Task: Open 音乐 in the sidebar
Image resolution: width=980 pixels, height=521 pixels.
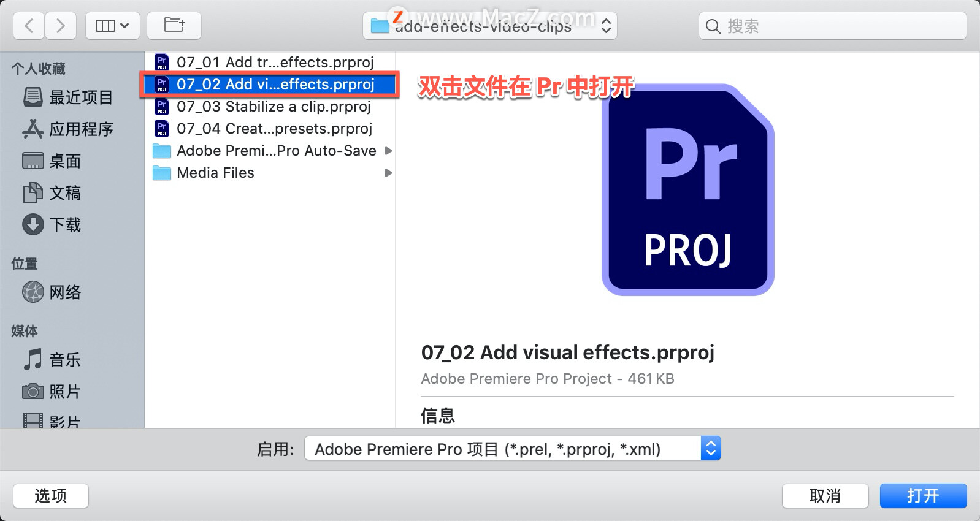Action: pos(52,360)
